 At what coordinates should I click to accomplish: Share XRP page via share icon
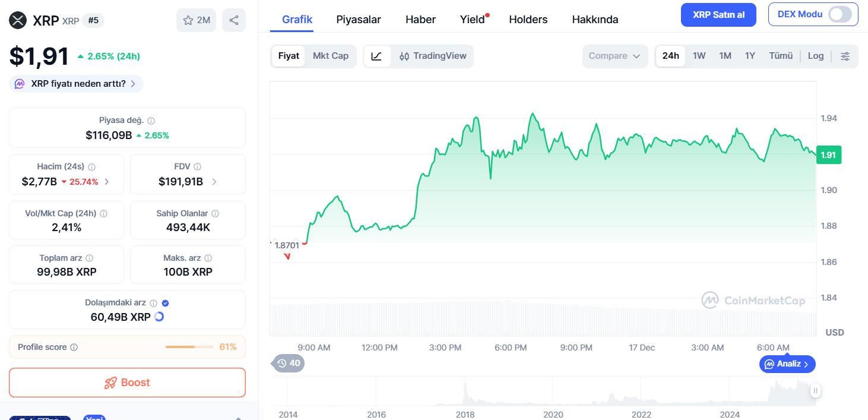click(x=234, y=20)
